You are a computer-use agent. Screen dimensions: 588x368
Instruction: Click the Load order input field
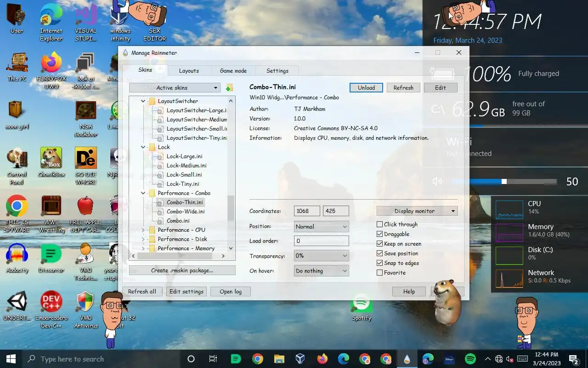(321, 241)
